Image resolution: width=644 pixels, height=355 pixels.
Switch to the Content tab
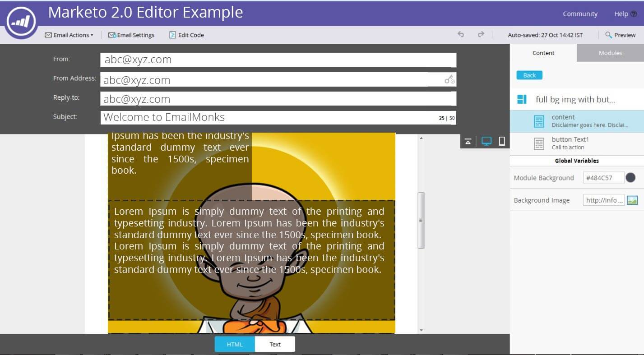click(543, 53)
